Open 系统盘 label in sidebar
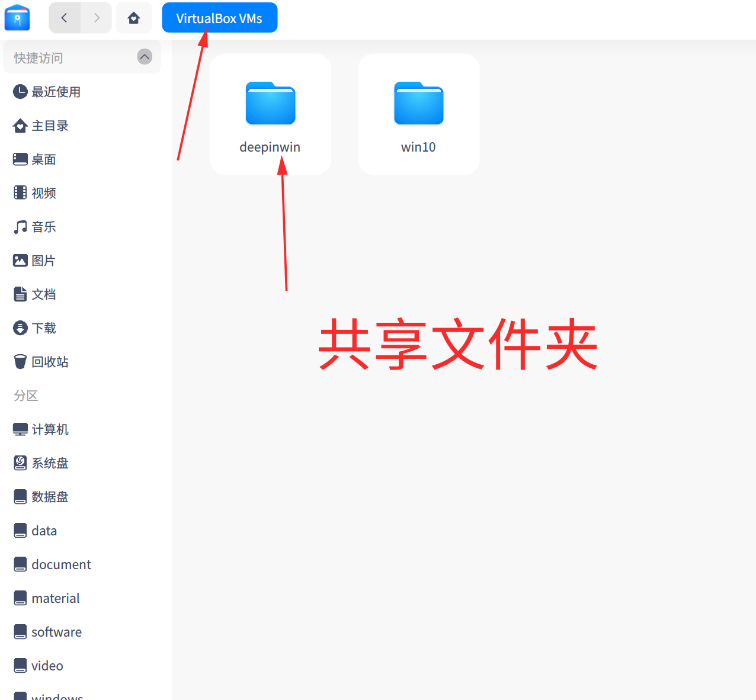The image size is (756, 700). click(50, 463)
